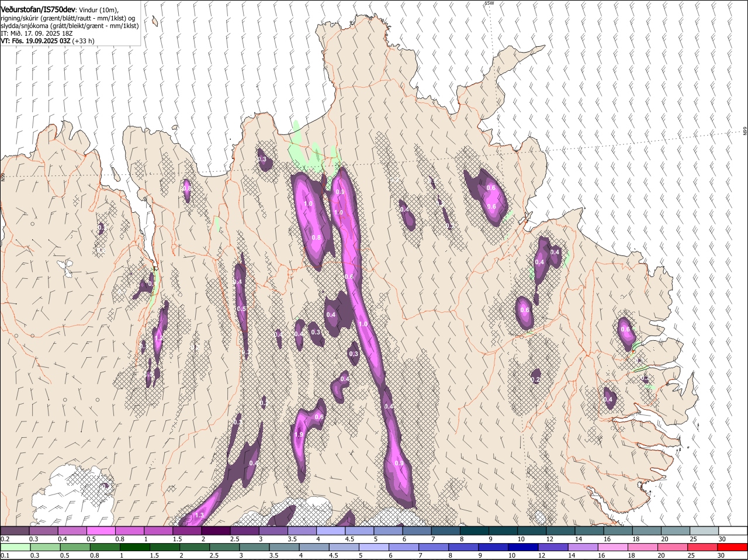Click the '1.2' precipitation value on the map

click(158, 338)
